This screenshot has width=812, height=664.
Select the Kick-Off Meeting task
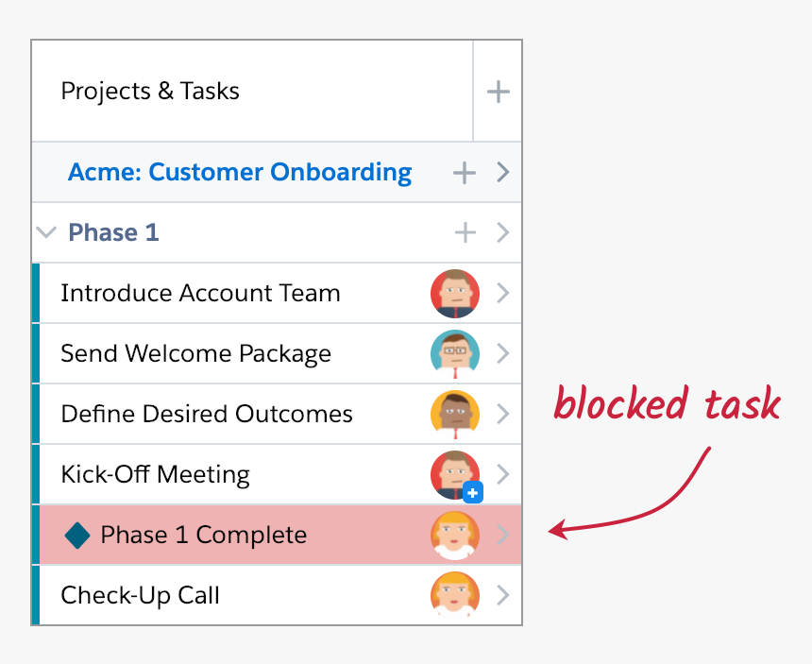pyautogui.click(x=155, y=474)
